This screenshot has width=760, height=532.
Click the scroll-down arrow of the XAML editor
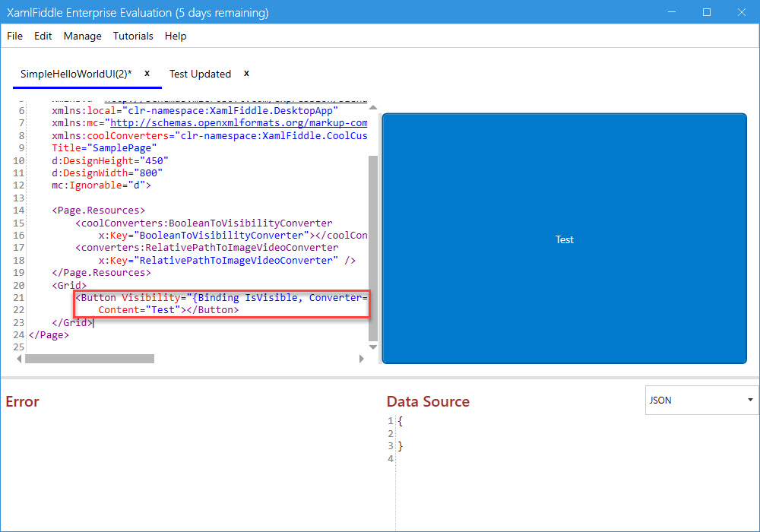point(372,347)
